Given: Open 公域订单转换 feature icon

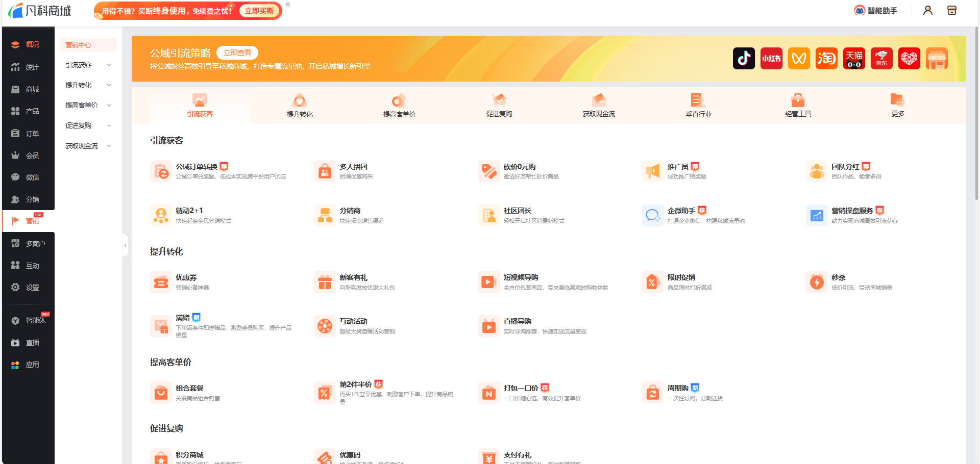Looking at the screenshot, I should pyautogui.click(x=161, y=171).
